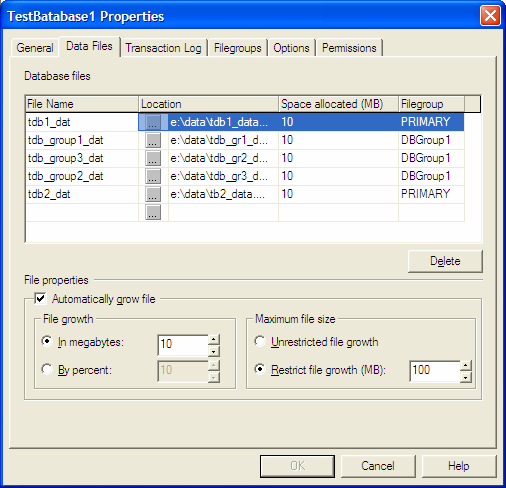
Task: Select the tdb2_dat file name cell
Action: coord(82,194)
